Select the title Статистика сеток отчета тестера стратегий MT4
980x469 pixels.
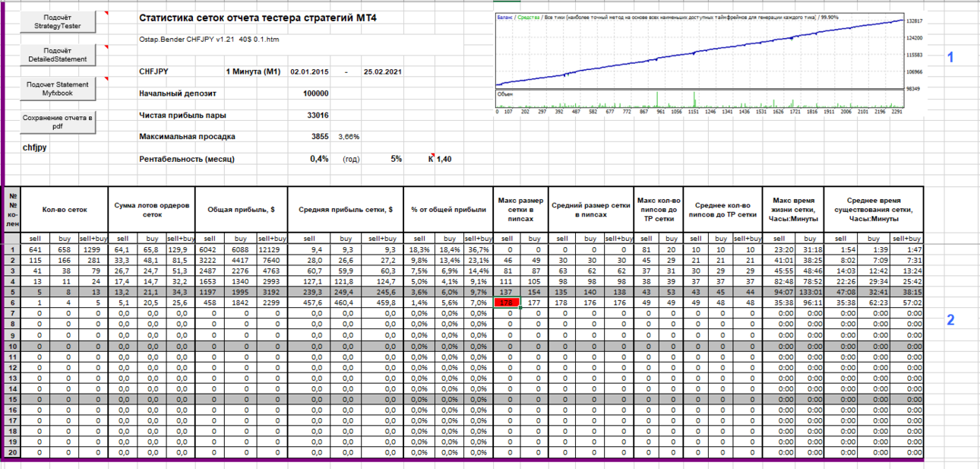[258, 17]
